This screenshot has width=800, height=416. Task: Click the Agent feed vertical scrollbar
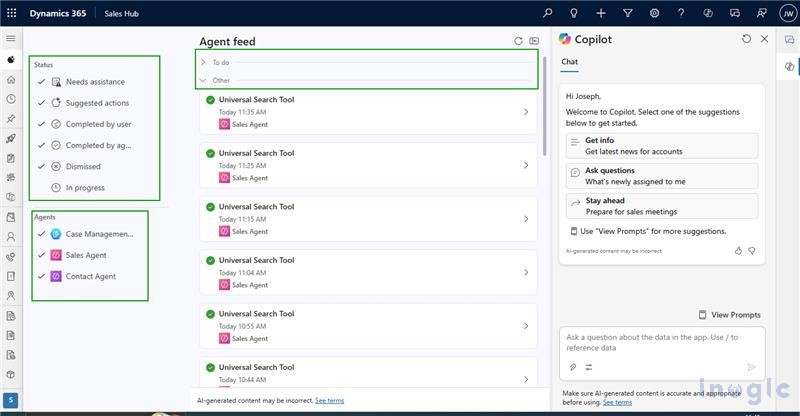point(544,106)
